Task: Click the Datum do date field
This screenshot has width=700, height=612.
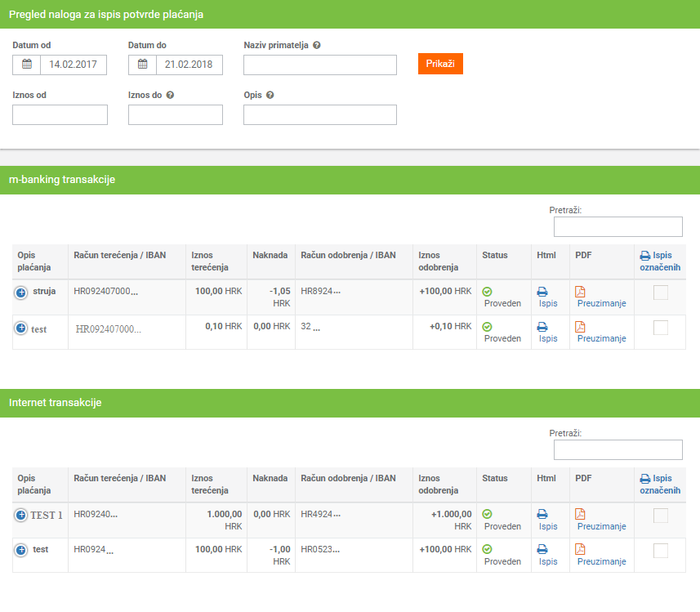Action: pyautogui.click(x=189, y=65)
